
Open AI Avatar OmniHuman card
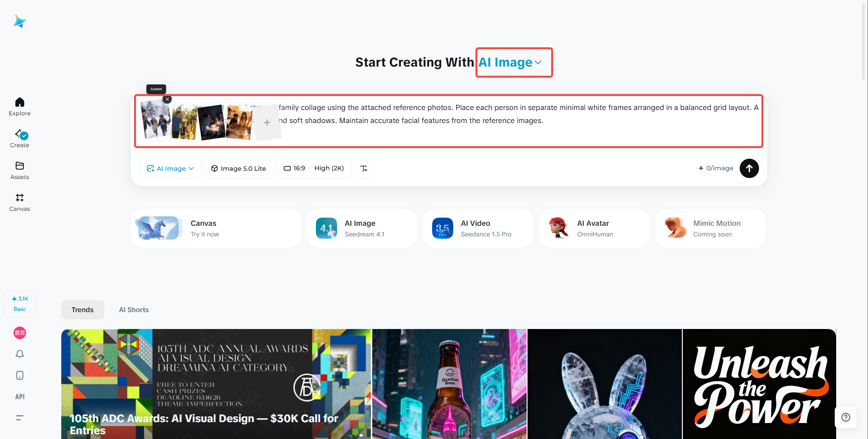(x=594, y=228)
